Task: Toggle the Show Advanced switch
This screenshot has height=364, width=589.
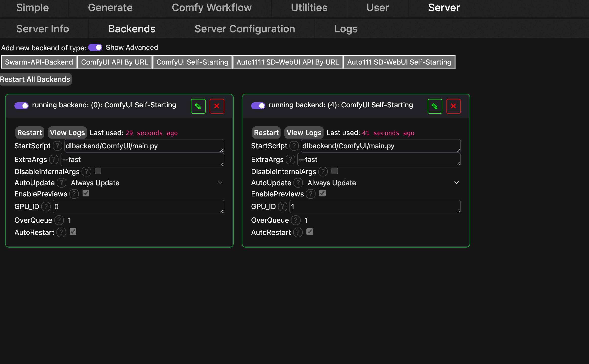Action: pyautogui.click(x=95, y=48)
